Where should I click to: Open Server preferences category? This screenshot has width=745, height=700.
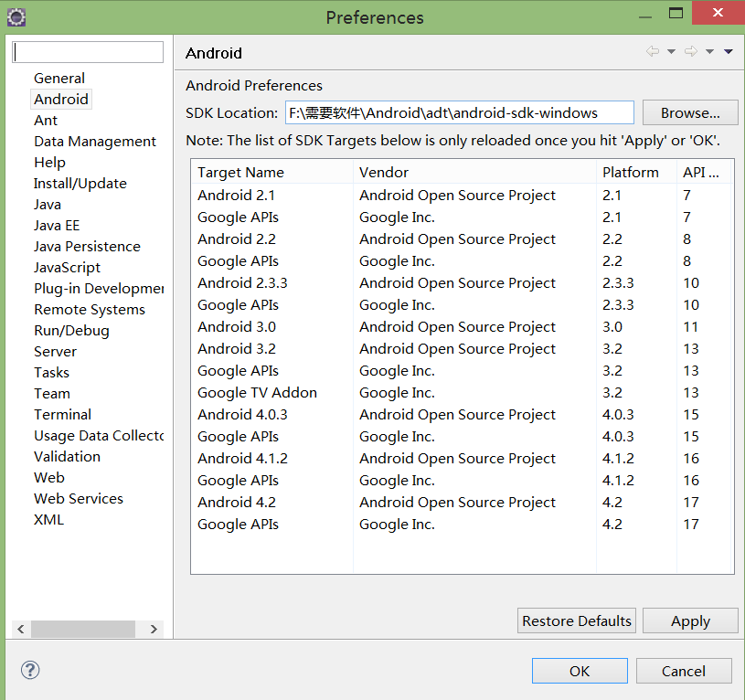(55, 352)
